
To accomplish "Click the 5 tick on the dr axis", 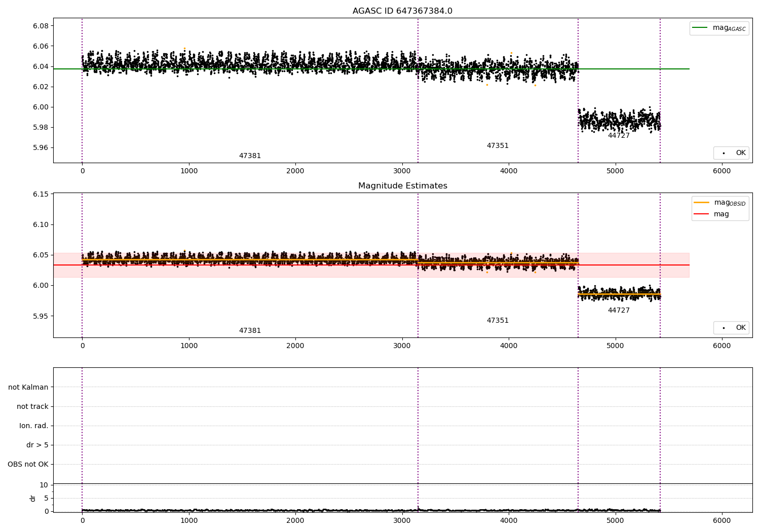I will point(46,498).
